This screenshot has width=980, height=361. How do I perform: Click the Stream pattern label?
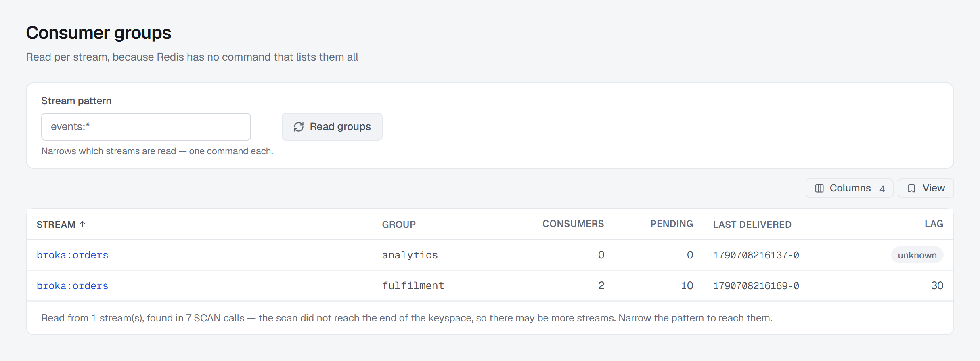coord(76,101)
